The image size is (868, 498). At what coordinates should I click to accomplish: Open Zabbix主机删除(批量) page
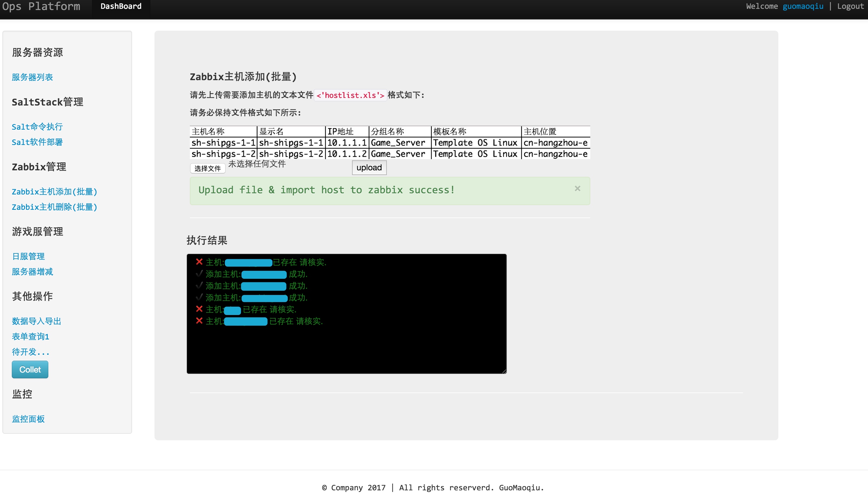[55, 207]
